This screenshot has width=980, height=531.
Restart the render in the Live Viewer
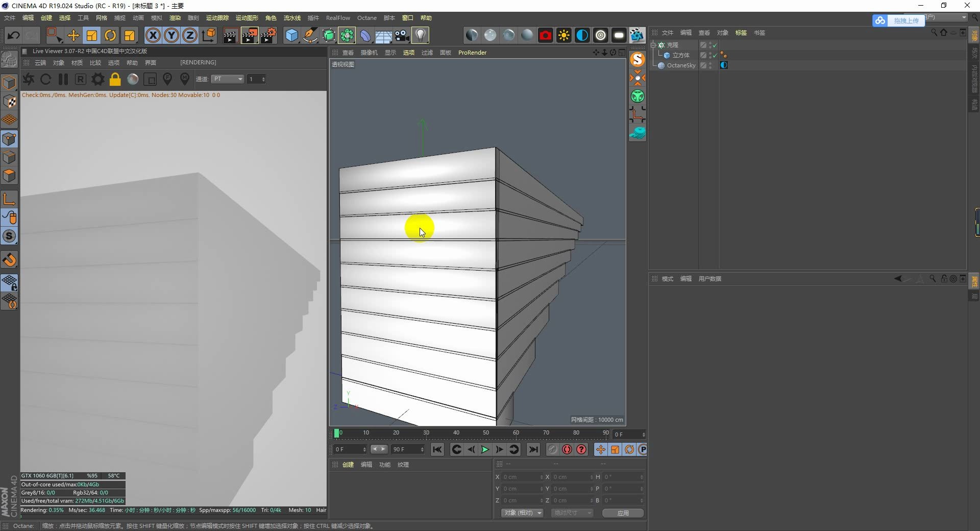[x=45, y=80]
